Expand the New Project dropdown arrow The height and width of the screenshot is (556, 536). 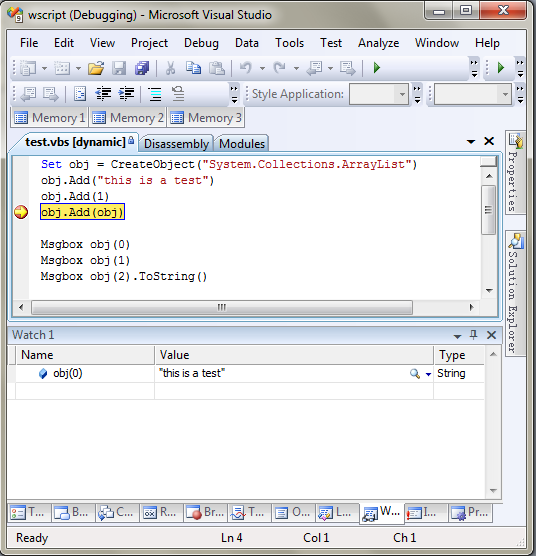click(44, 68)
